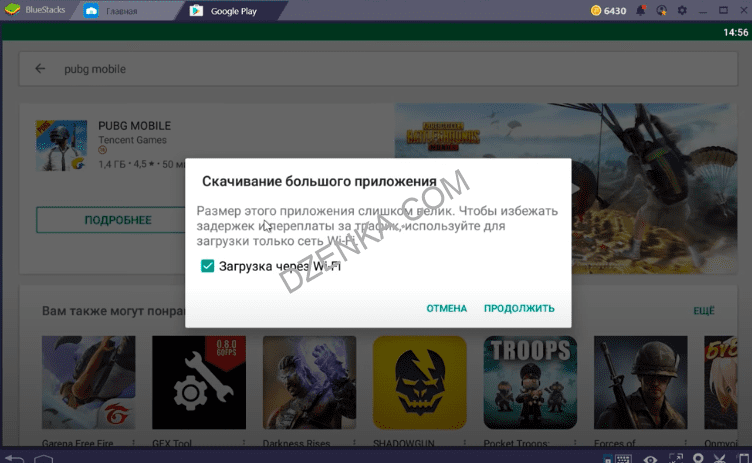The width and height of the screenshot is (752, 463).
Task: Open the Forces of options menu
Action: coord(685,442)
